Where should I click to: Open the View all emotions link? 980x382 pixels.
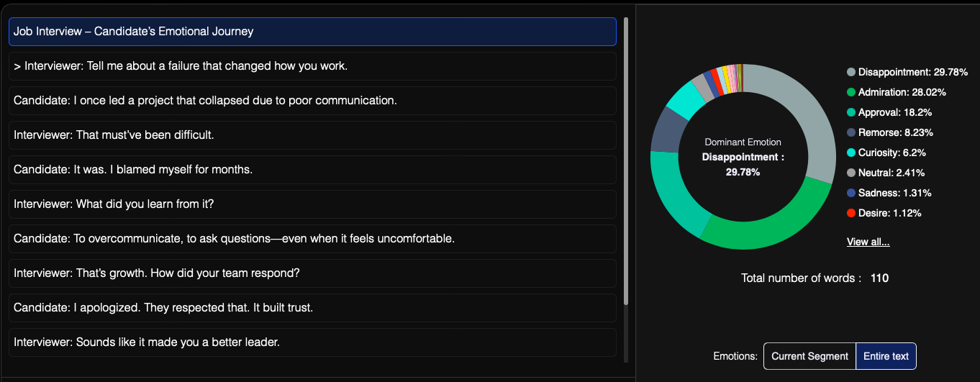(x=868, y=242)
